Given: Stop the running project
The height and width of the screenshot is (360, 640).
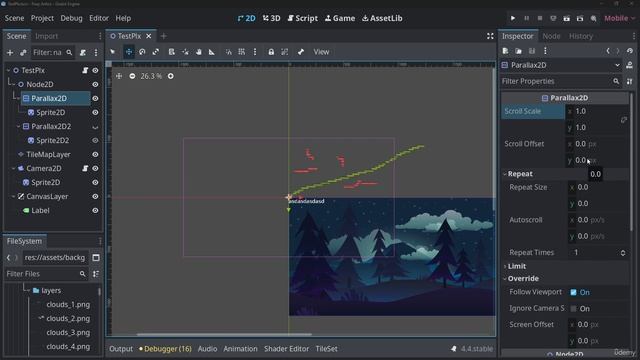Looking at the screenshot, I should (x=540, y=18).
